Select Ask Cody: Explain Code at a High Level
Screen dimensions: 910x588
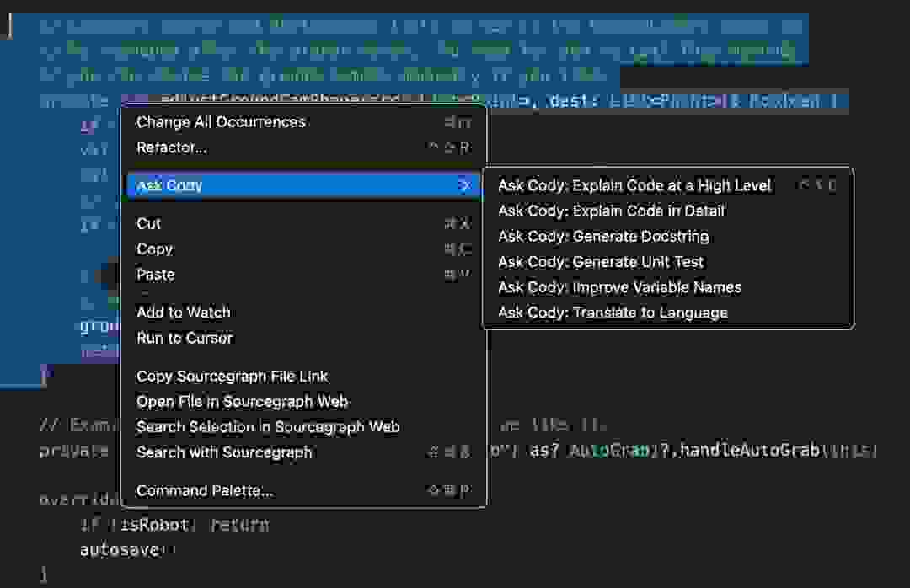668,185
